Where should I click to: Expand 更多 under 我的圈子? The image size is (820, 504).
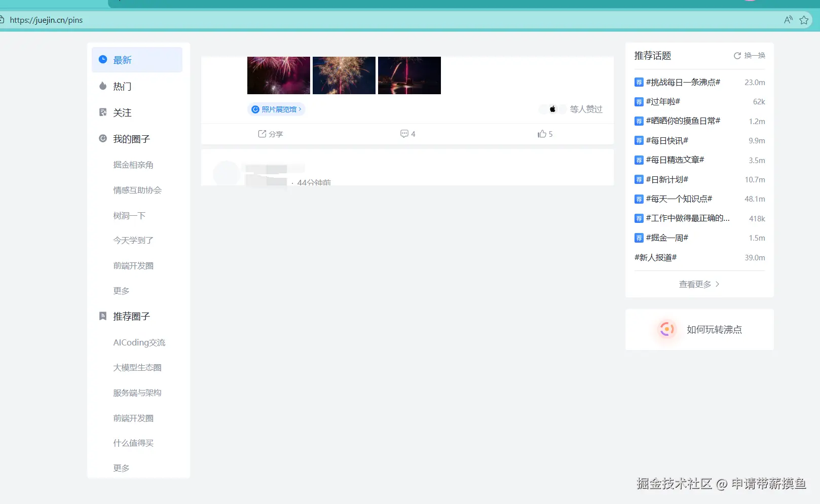pyautogui.click(x=121, y=291)
